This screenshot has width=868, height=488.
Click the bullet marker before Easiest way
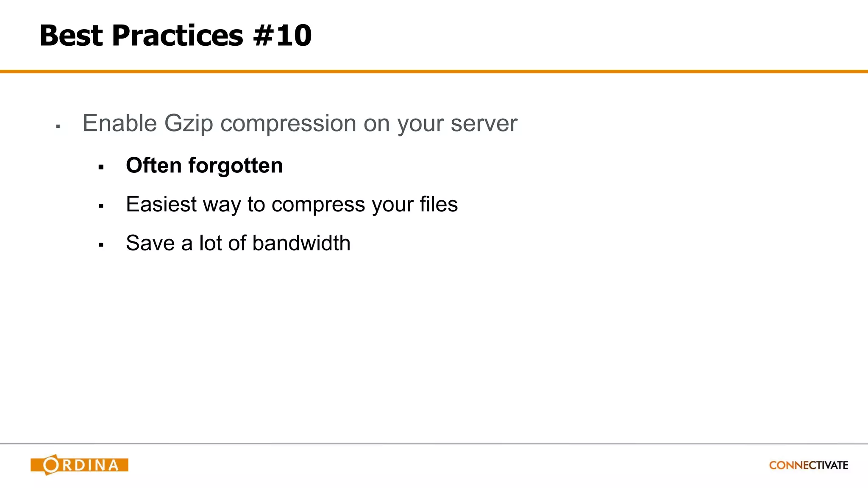[x=101, y=206]
